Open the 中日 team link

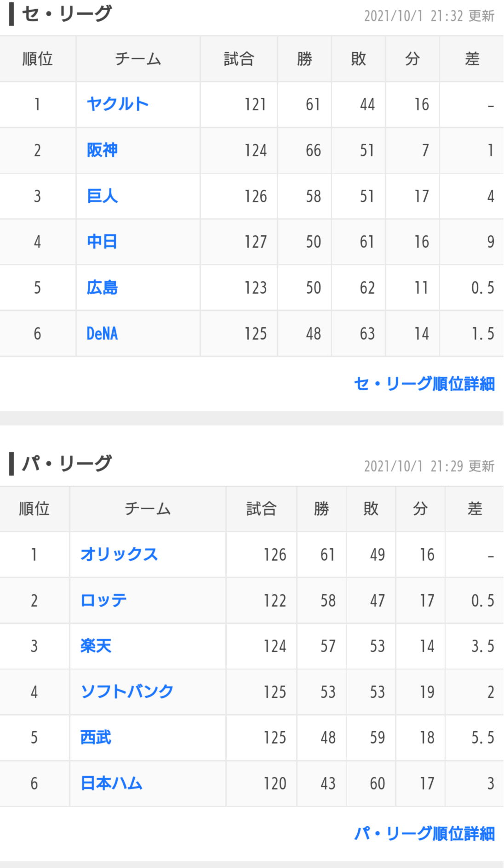coord(102,242)
